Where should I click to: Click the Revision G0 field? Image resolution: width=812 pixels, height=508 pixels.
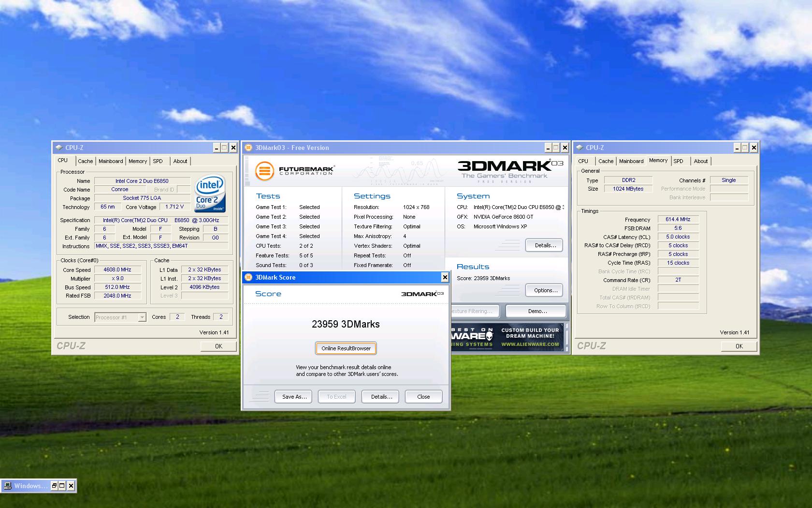(x=215, y=238)
